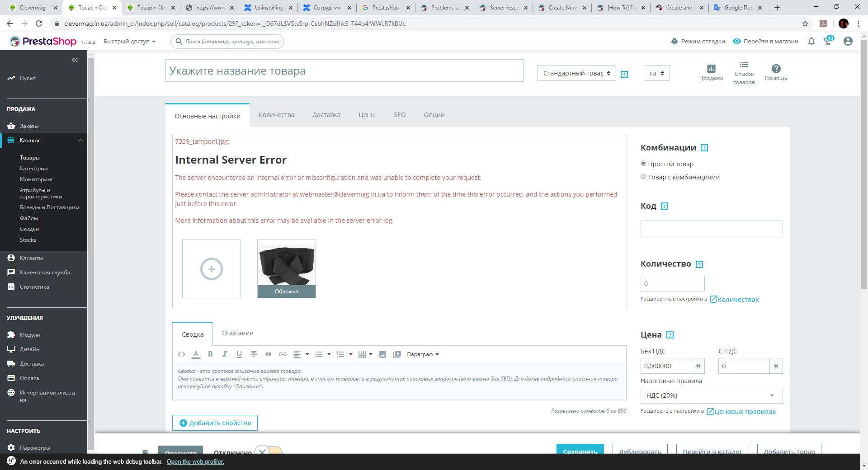Insert an image in editor
This screenshot has width=868, height=470.
coord(382,354)
